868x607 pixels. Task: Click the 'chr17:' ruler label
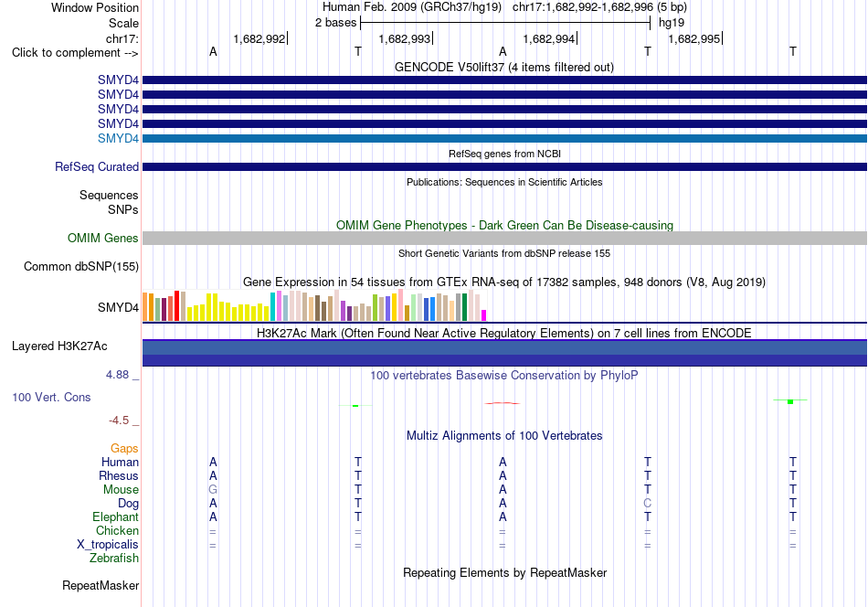(122, 38)
